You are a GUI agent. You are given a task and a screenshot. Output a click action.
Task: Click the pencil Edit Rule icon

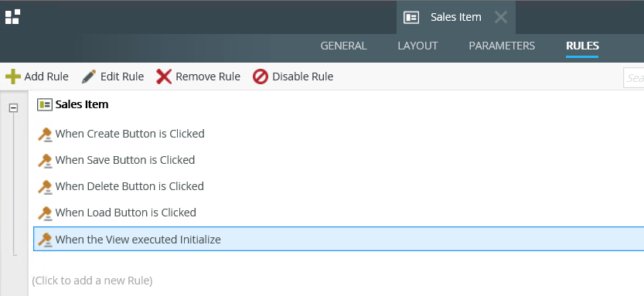click(89, 77)
